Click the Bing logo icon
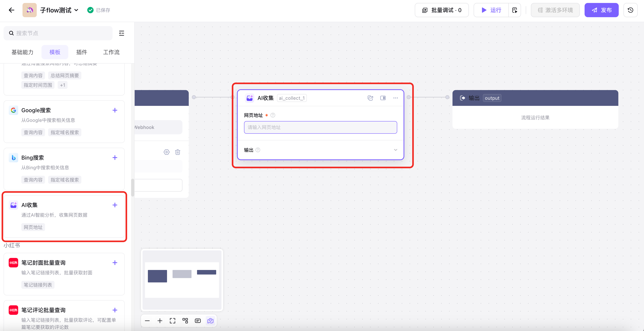The width and height of the screenshot is (644, 331). (x=13, y=157)
